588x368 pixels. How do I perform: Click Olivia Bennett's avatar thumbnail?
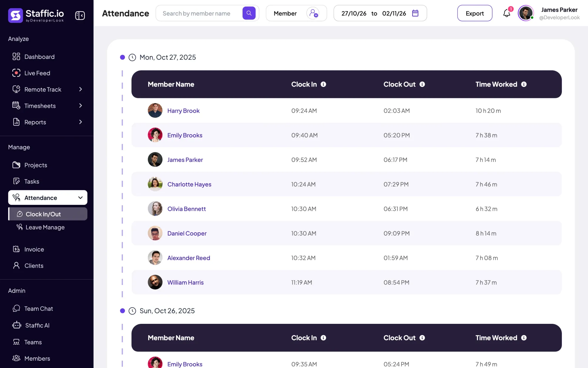[155, 209]
